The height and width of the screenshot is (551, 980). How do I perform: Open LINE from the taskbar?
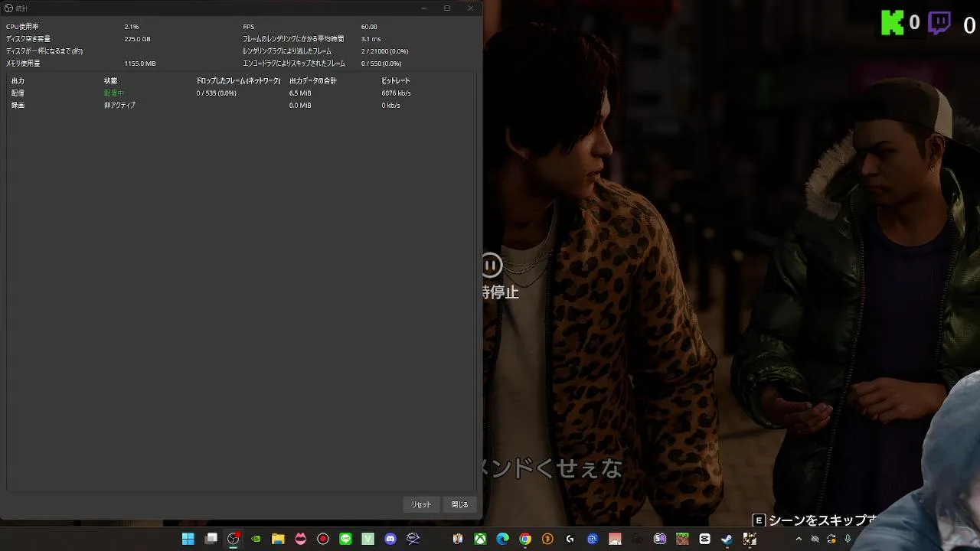(x=345, y=539)
